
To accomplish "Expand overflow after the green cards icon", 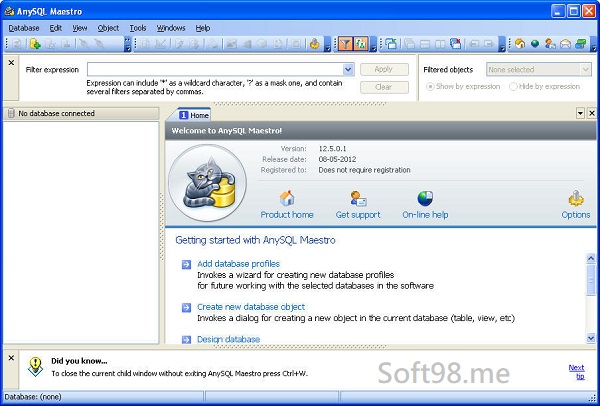I will [x=593, y=44].
